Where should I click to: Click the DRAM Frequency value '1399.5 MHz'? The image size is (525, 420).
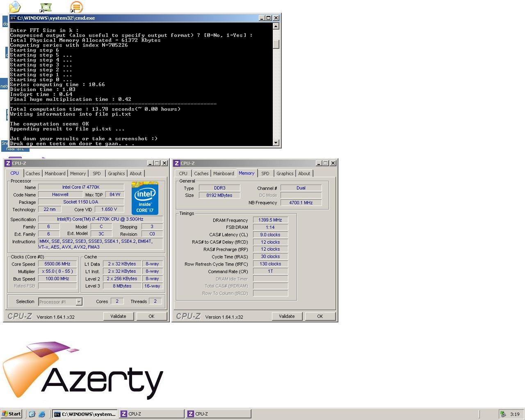tap(270, 220)
